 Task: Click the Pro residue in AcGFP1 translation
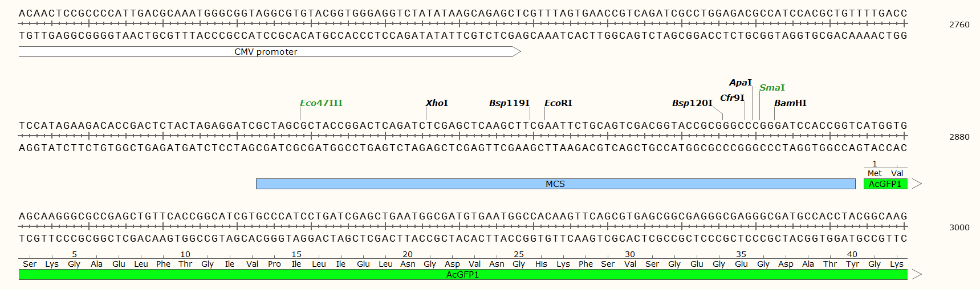point(274,264)
